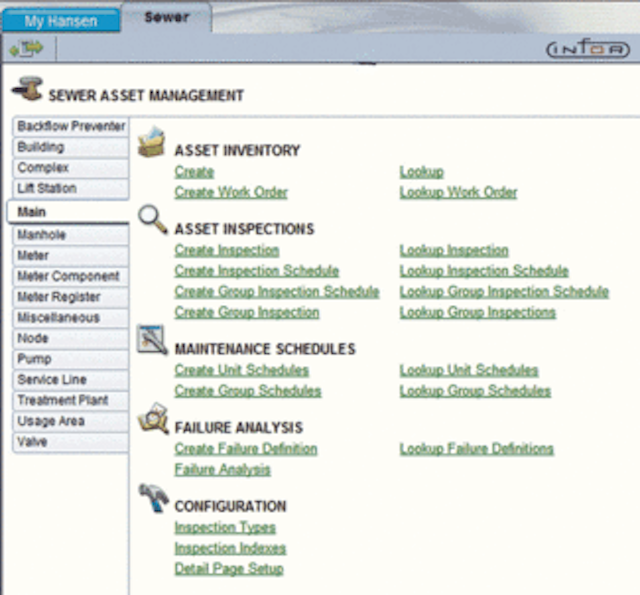Select the Usage Area side tab

tap(71, 421)
